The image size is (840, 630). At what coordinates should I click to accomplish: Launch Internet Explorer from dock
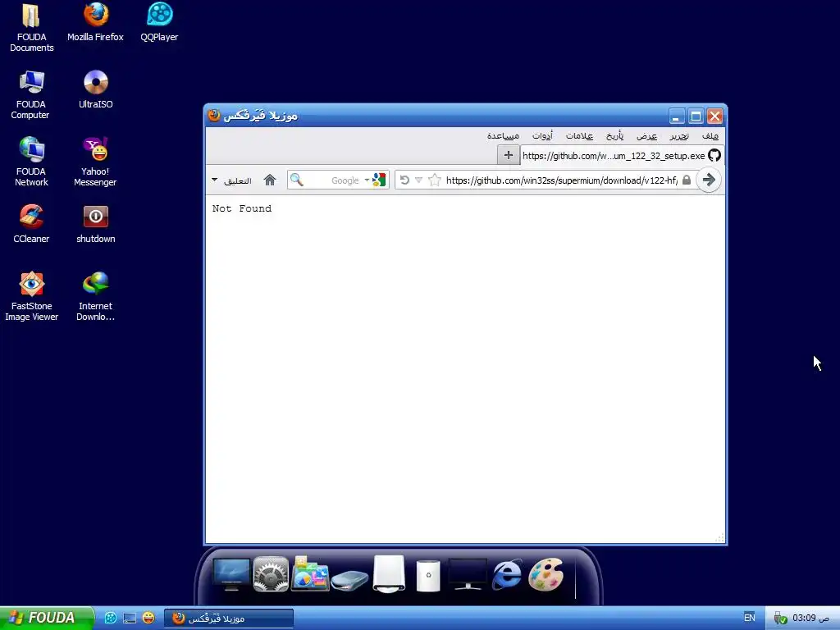coord(507,574)
